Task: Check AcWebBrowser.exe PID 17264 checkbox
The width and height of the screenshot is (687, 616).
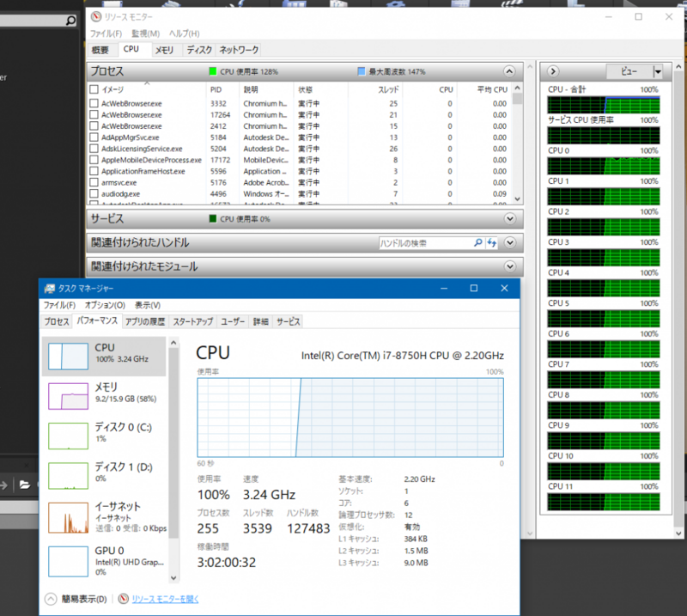Action: [94, 115]
